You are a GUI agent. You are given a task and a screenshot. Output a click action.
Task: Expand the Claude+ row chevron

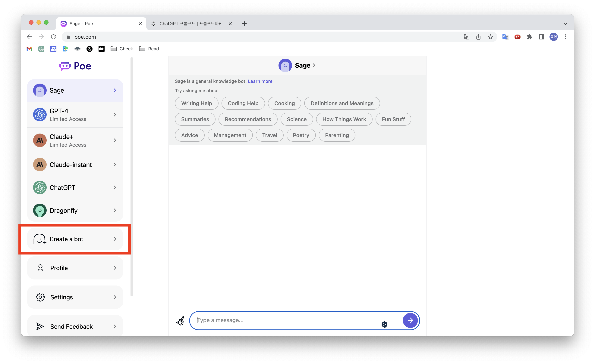115,140
